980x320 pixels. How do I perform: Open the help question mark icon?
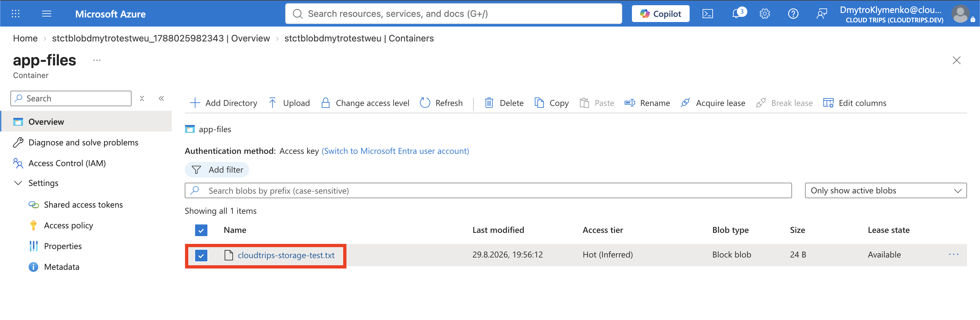793,14
